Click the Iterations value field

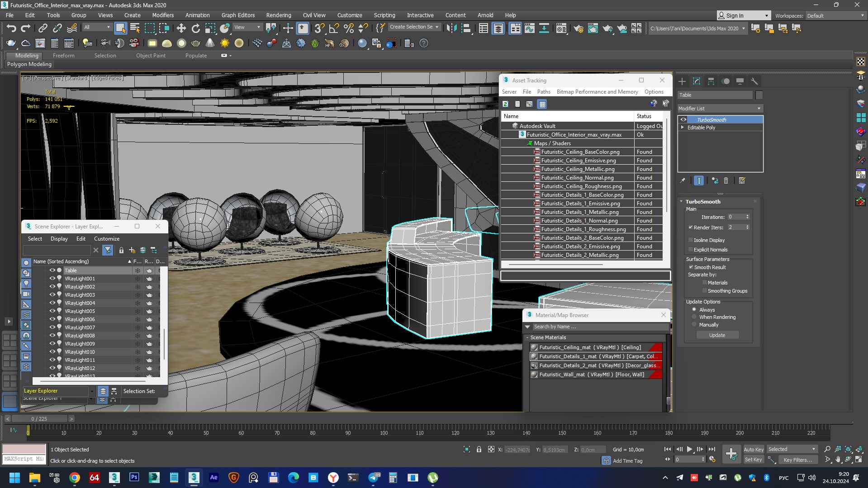pos(735,217)
